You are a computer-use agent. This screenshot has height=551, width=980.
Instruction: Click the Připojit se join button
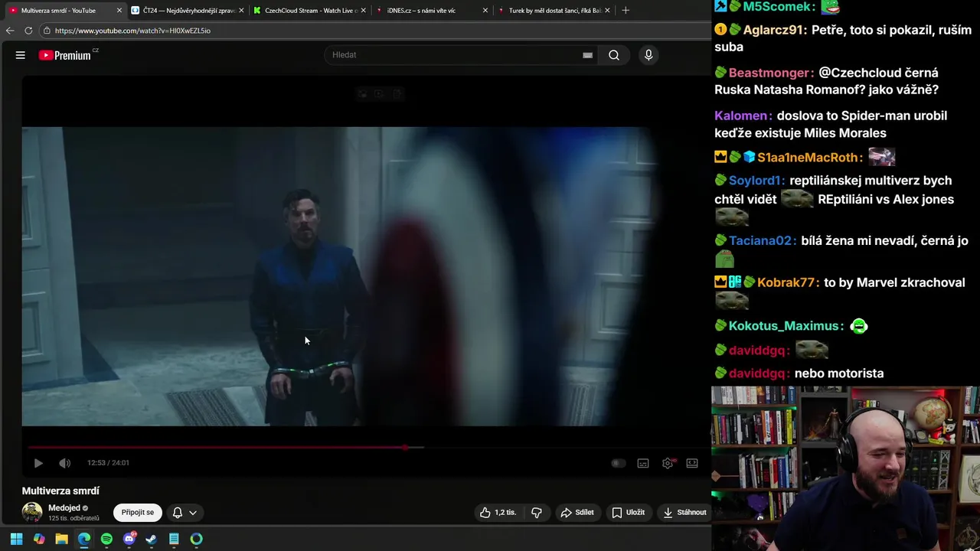pos(138,513)
